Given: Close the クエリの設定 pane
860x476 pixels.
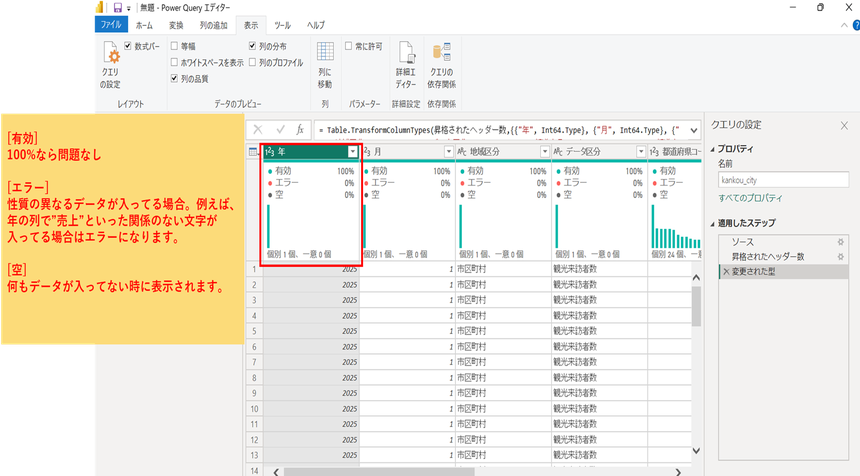Looking at the screenshot, I should (844, 126).
